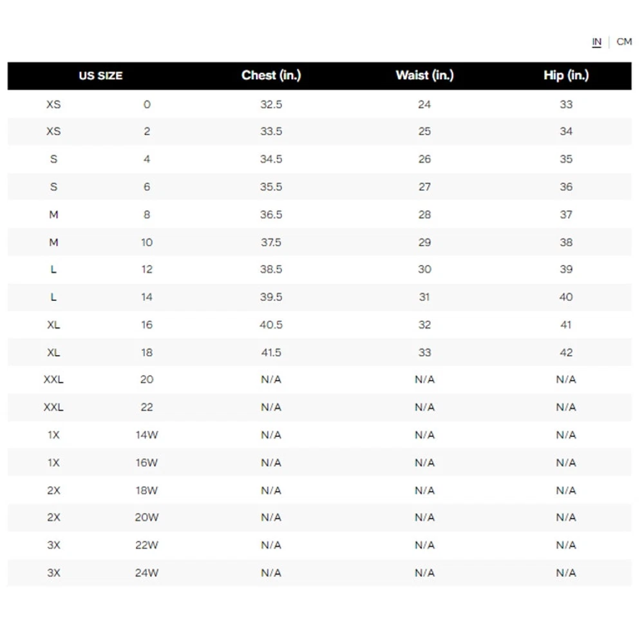Viewport: 644px width, 644px height.
Task: Click size 20 in the XXL row
Action: (147, 379)
